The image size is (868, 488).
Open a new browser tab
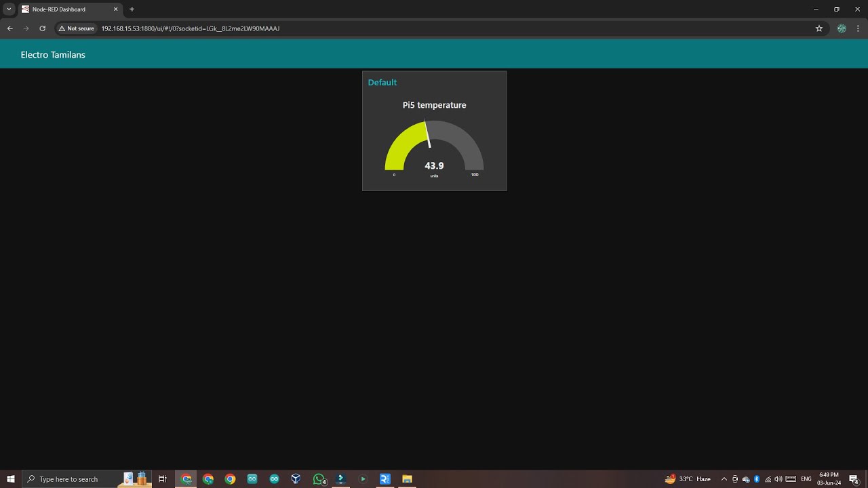132,9
